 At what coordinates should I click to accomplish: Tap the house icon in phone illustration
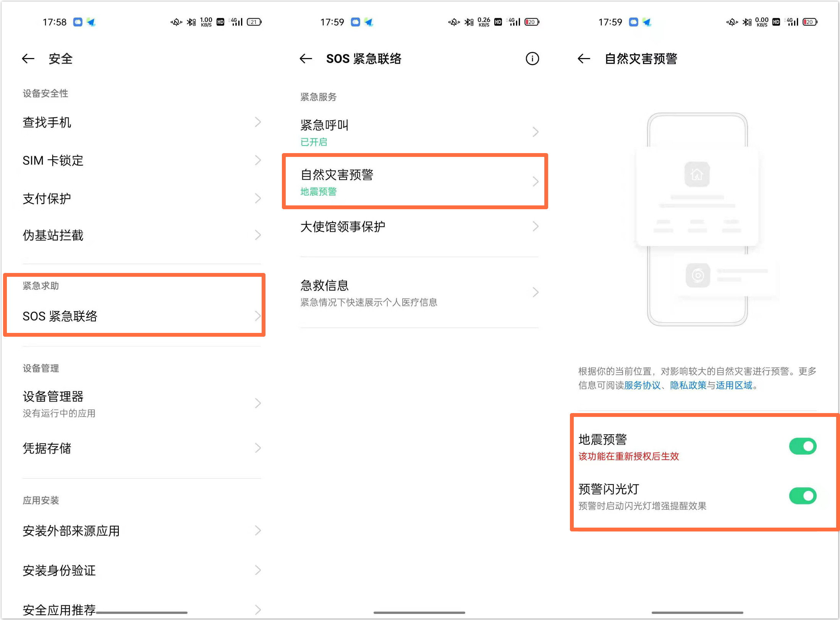click(697, 174)
